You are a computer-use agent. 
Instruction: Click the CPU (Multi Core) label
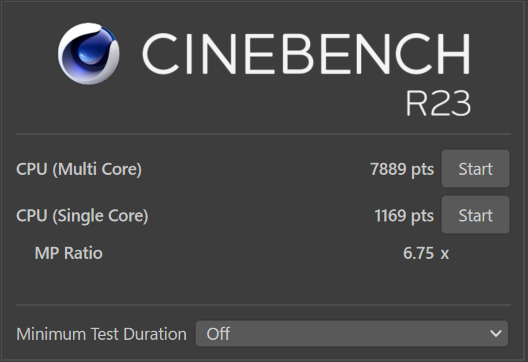coord(79,169)
